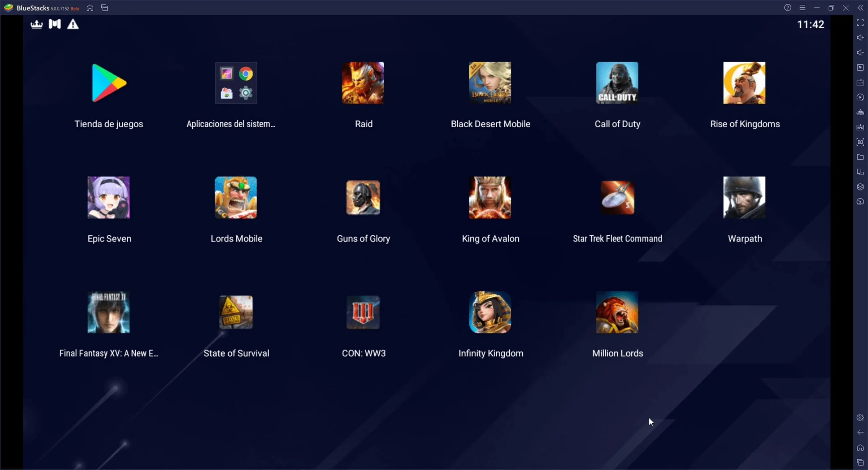Open the media folder sidebar icon
Screen dimensions: 868x470
[x=860, y=157]
